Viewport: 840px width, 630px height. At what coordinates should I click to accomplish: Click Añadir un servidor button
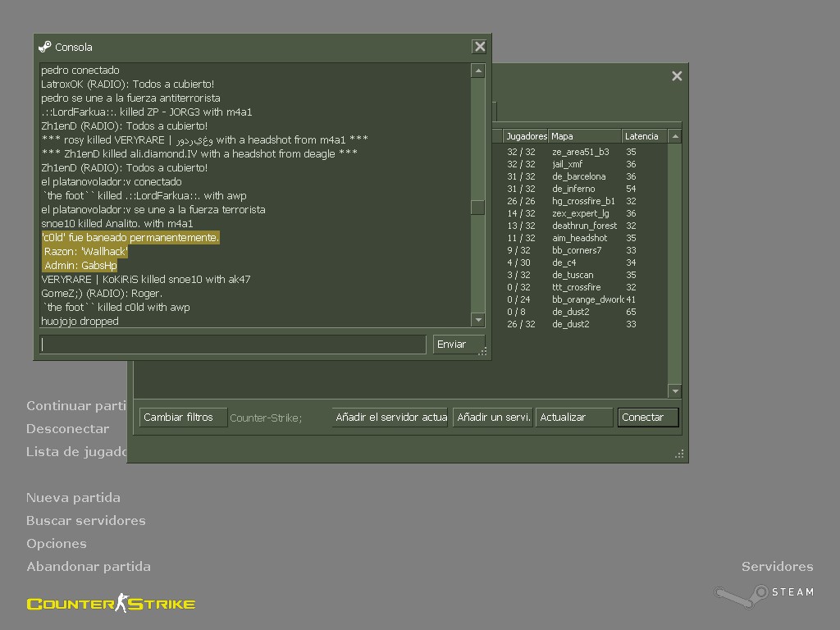492,418
